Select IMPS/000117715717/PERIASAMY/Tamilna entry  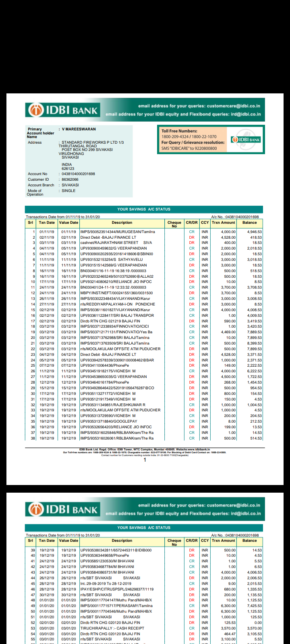[x=116, y=606]
